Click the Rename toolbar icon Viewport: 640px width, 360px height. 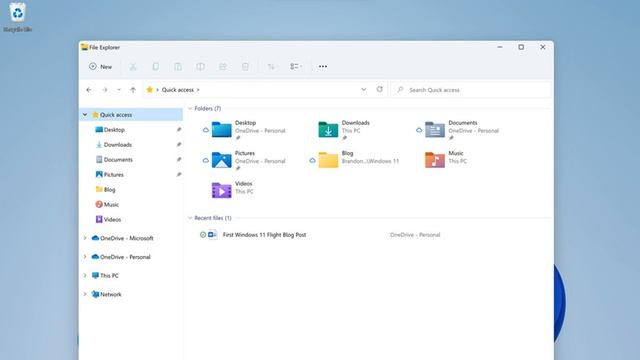coord(200,67)
